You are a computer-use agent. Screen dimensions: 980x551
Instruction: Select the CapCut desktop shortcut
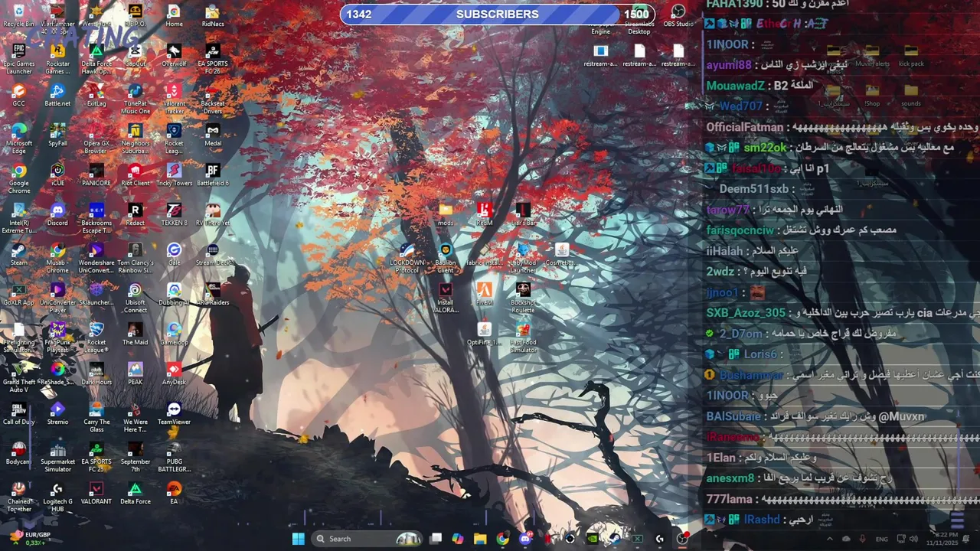pos(135,55)
